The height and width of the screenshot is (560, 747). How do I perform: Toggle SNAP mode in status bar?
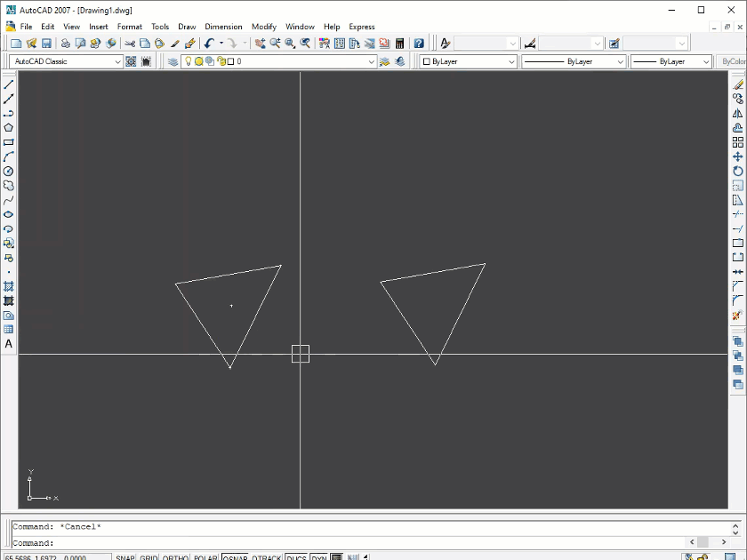[124, 557]
